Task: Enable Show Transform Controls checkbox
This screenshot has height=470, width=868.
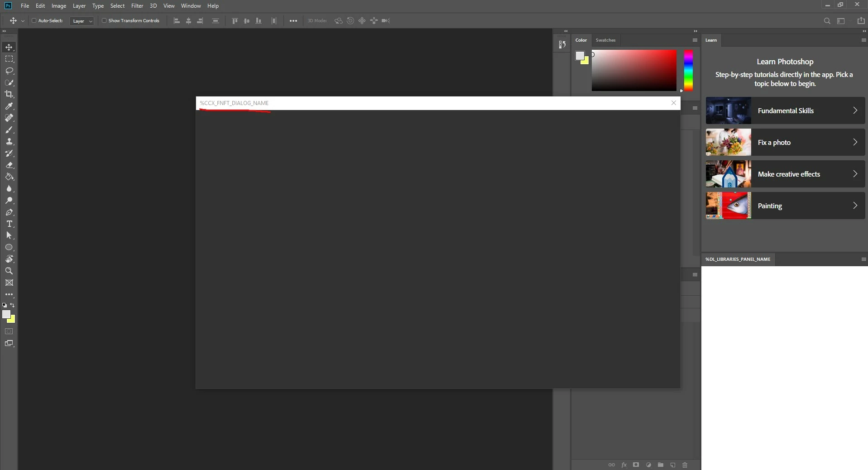Action: pos(104,21)
